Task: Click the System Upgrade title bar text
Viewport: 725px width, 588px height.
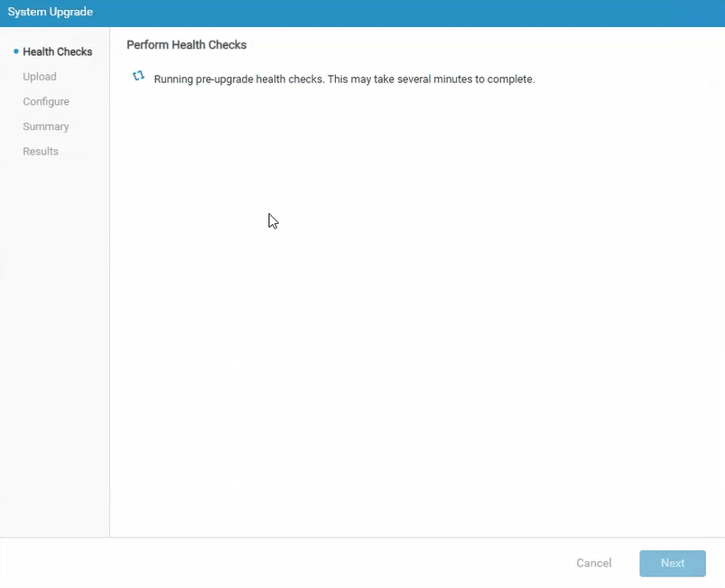Action: pos(51,12)
